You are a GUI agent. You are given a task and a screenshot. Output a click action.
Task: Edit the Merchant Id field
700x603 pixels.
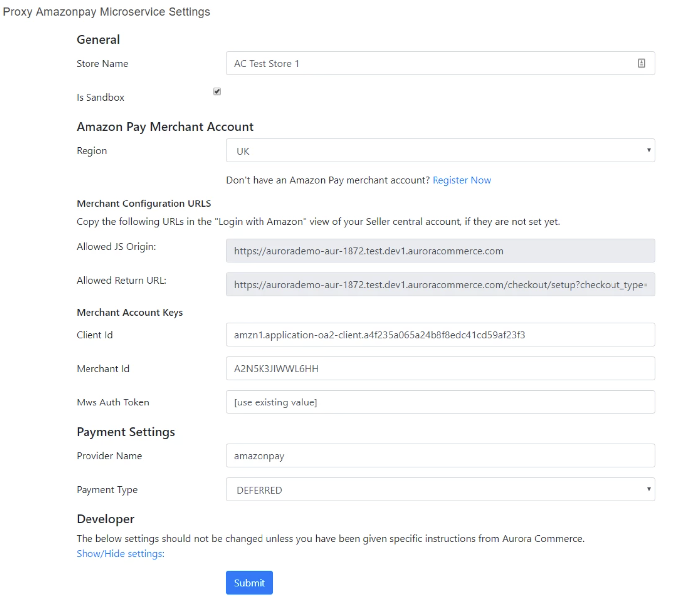coord(440,368)
